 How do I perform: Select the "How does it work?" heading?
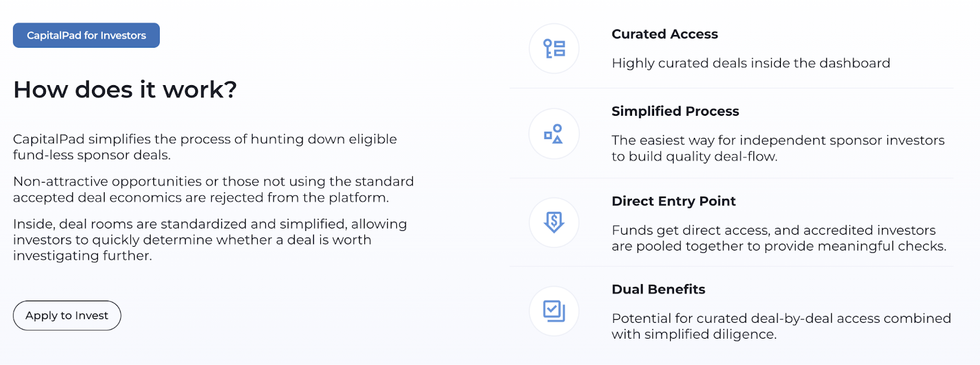click(x=125, y=89)
